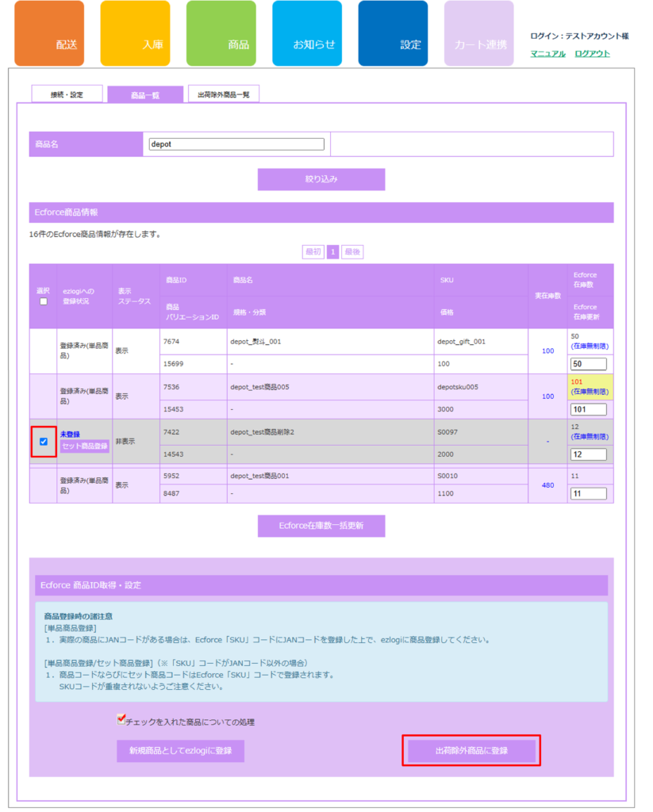This screenshot has height=812, width=653.
Task: Click 出荷除外商品に登録 button
Action: coord(471,750)
